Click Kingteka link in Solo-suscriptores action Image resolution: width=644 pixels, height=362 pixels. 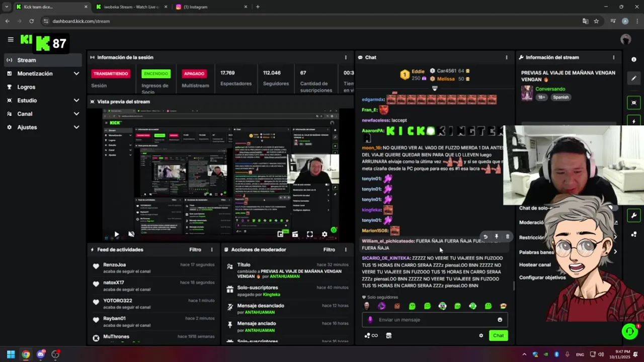point(272,295)
